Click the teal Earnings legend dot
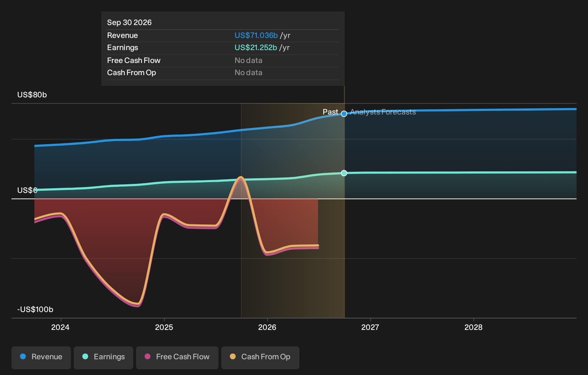This screenshot has width=588, height=375. pos(85,356)
